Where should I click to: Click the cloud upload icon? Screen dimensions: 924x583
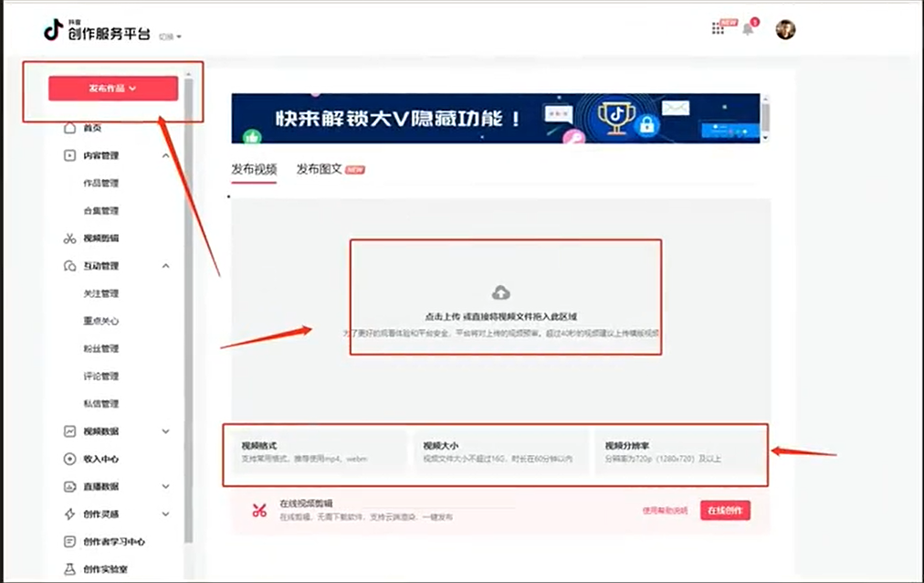501,292
